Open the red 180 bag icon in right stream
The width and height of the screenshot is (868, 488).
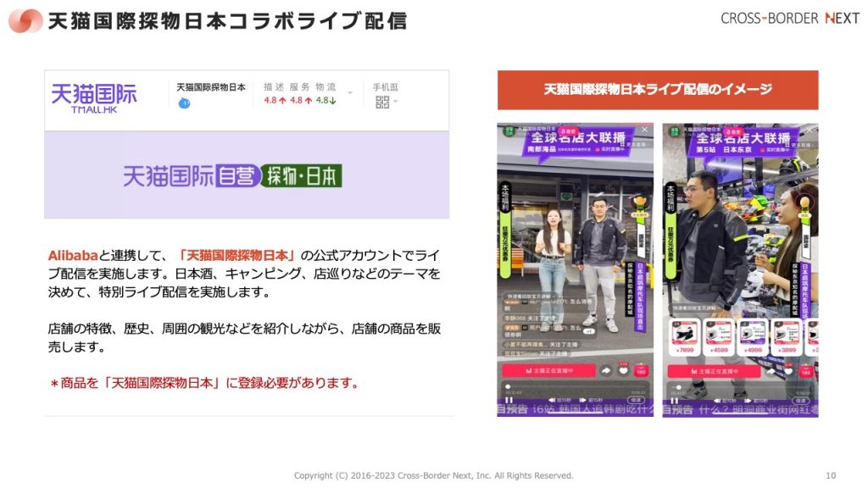point(806,370)
